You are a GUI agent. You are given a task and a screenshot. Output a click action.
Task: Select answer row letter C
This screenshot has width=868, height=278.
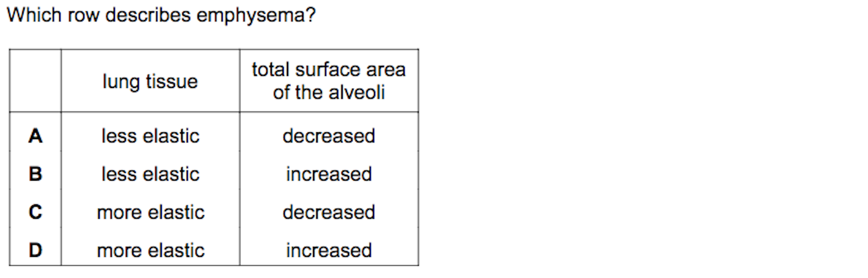click(35, 212)
